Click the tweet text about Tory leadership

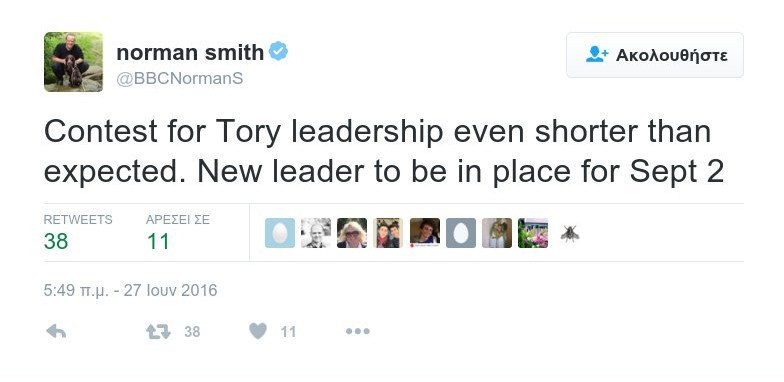(384, 152)
